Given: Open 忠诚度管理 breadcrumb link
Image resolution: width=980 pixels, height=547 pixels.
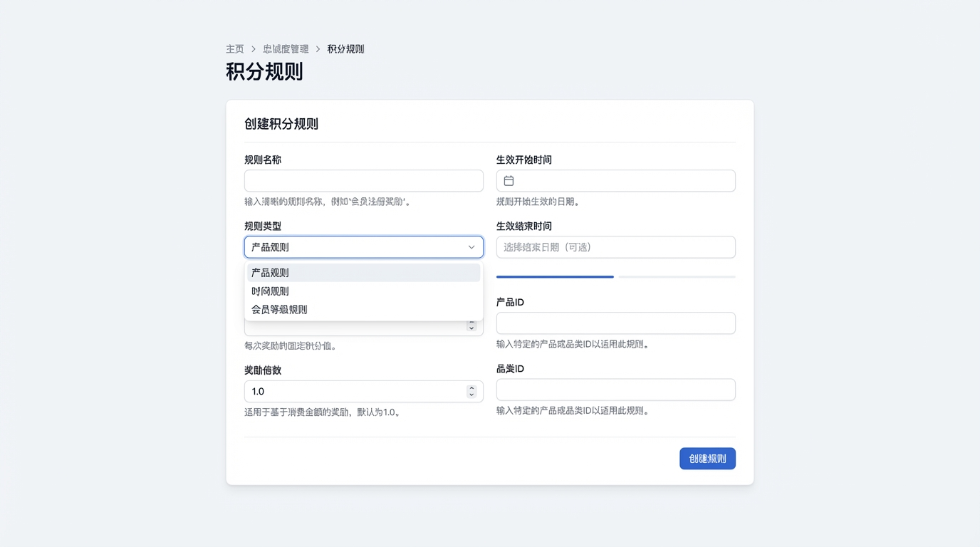Looking at the screenshot, I should (286, 49).
